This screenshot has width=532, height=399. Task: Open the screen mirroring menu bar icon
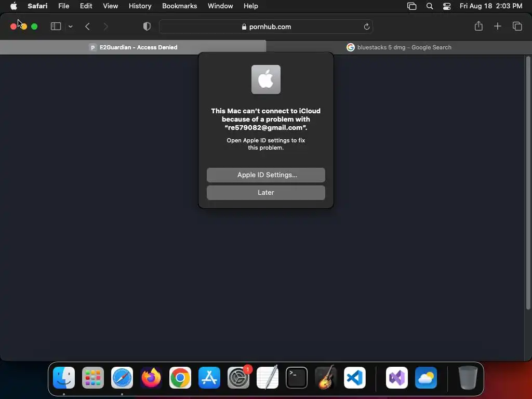[x=411, y=6]
